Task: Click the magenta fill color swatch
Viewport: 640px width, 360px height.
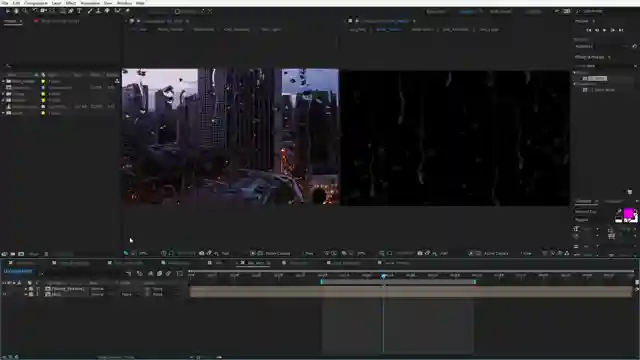Action: (x=629, y=213)
